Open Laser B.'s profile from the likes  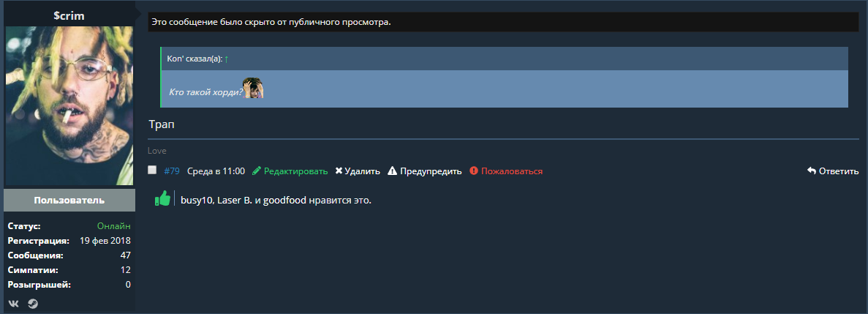(235, 201)
